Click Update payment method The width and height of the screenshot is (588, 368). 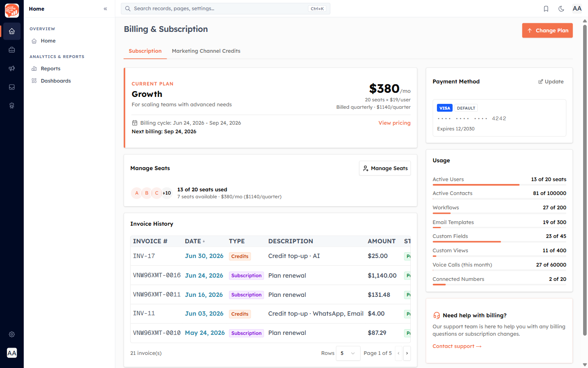tap(551, 82)
